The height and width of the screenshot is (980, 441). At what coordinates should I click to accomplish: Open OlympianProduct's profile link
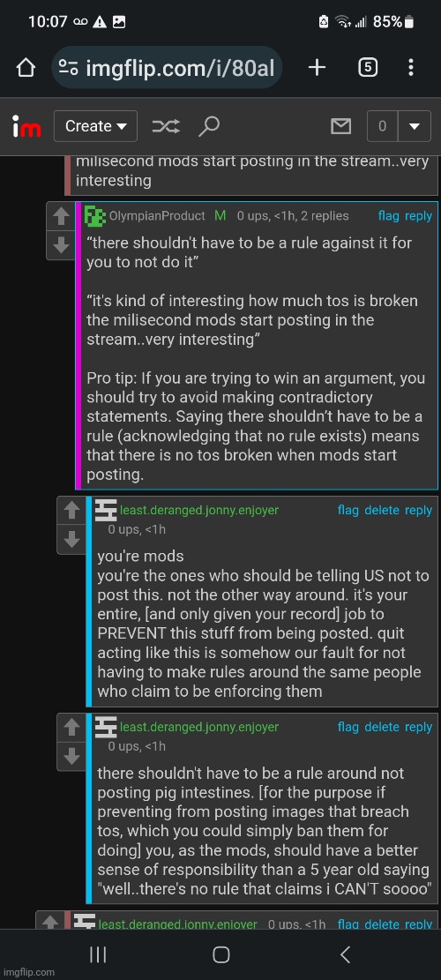[157, 215]
